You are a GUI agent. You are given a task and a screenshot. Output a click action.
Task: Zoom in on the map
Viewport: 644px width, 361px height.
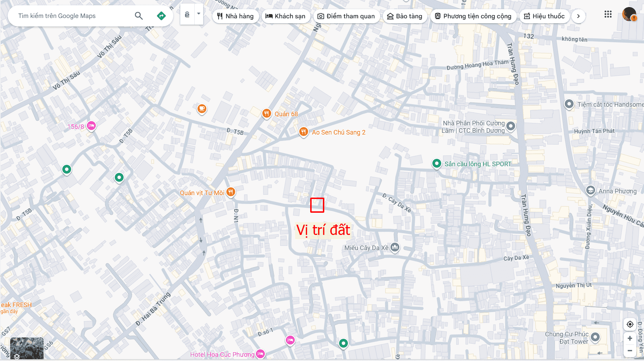coord(630,338)
